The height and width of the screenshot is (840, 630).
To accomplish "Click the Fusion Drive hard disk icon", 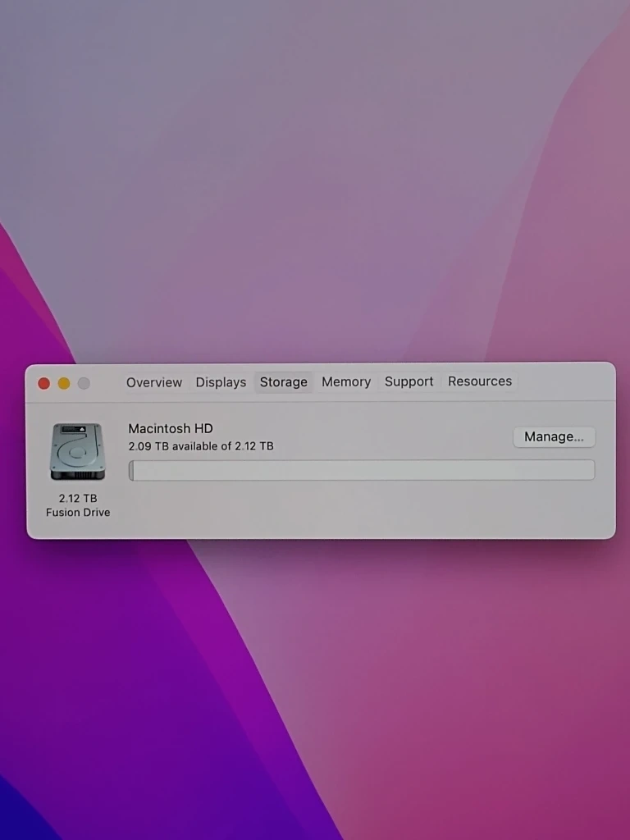I will 78,452.
